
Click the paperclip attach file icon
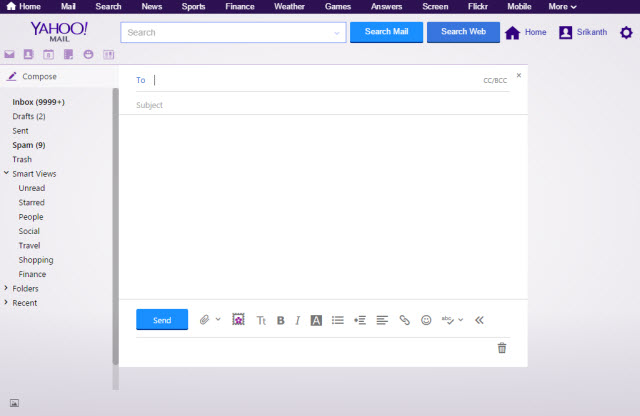204,320
